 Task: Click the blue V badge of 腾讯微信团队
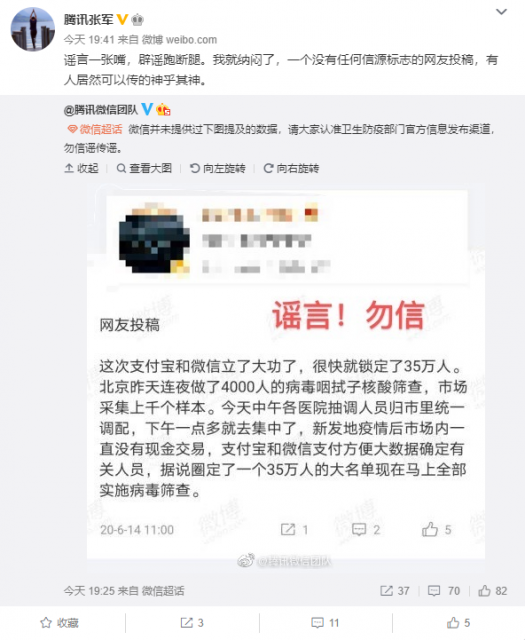[x=147, y=109]
